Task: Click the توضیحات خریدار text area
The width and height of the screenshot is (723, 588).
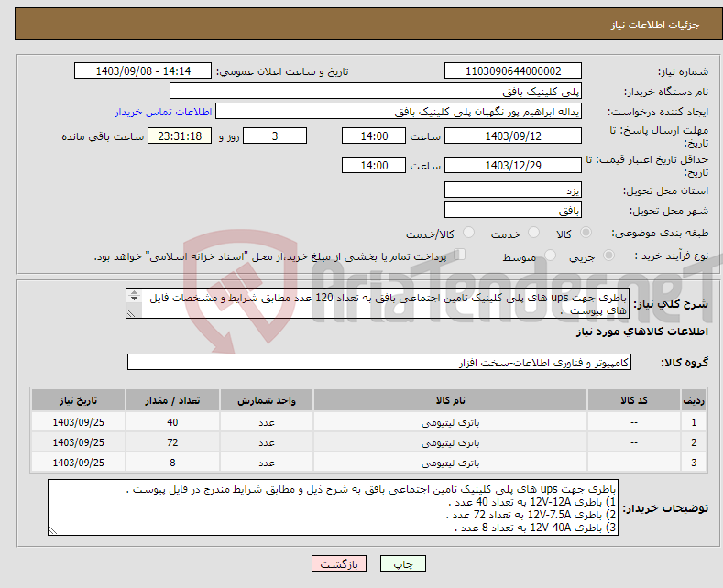Action: point(333,507)
